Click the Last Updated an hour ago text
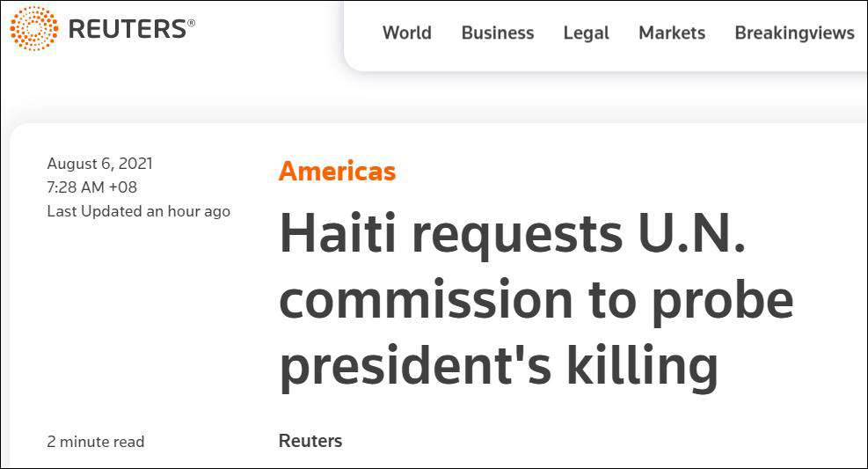 tap(138, 211)
